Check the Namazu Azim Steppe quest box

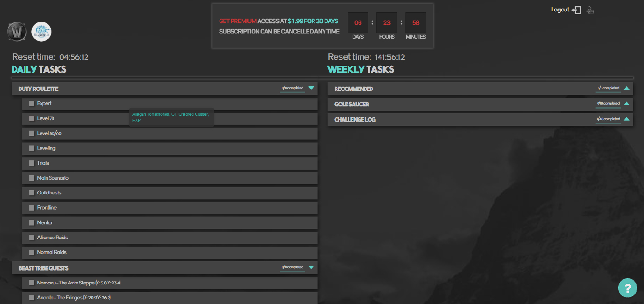tap(32, 283)
